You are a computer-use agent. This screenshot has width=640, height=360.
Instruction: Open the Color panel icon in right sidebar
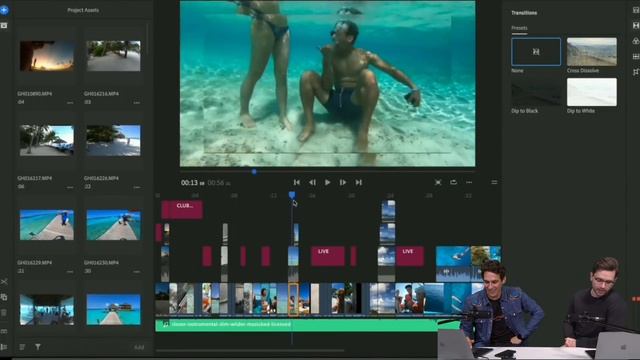pyautogui.click(x=636, y=41)
